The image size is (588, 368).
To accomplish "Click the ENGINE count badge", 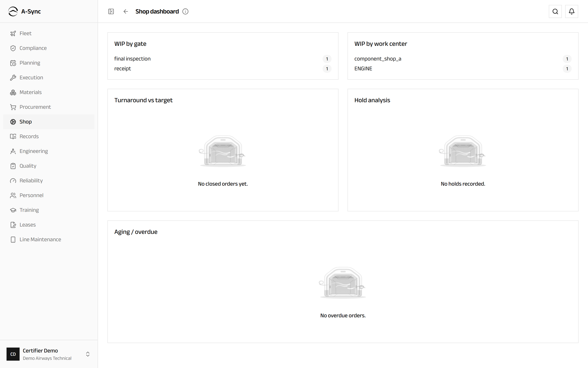I will coord(567,69).
